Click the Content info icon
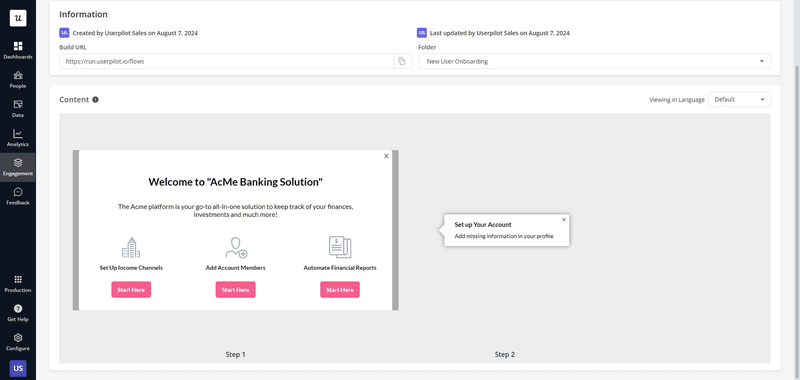The height and width of the screenshot is (380, 800). click(x=95, y=99)
